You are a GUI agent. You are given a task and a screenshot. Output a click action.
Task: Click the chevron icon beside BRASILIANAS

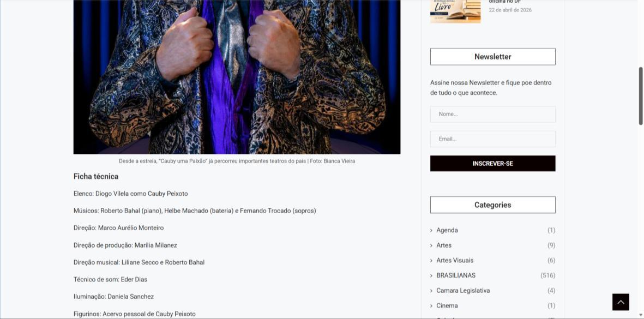click(431, 276)
